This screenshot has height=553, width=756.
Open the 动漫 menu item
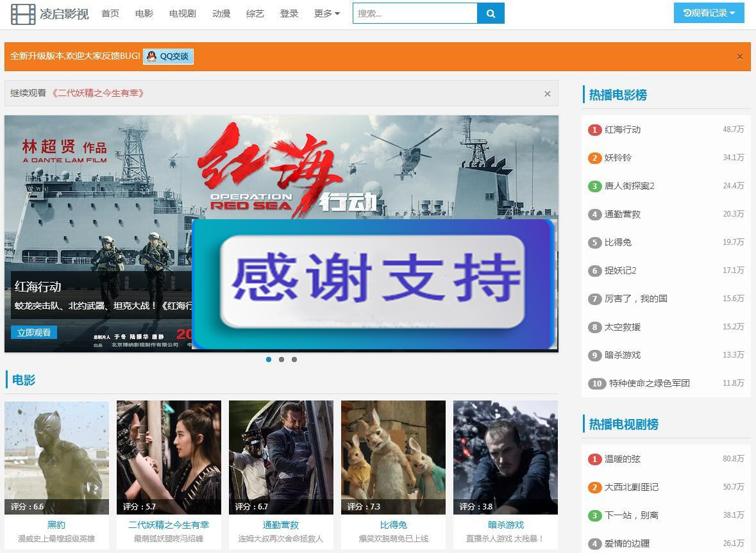221,13
